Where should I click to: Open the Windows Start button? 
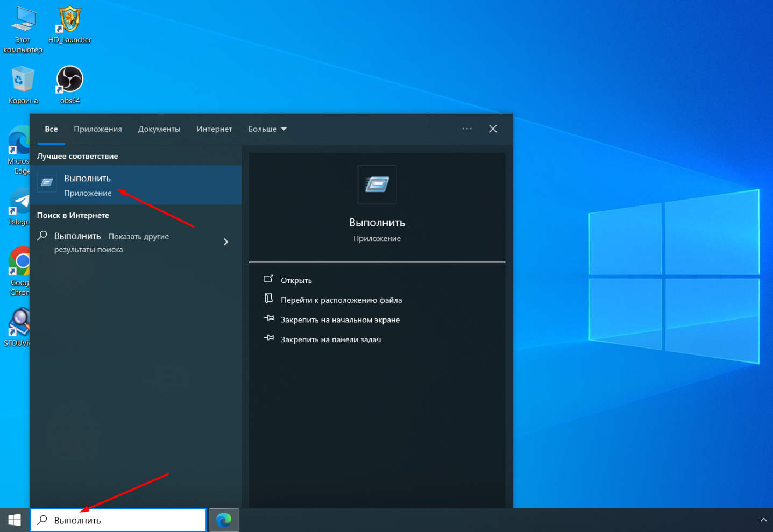tap(15, 520)
